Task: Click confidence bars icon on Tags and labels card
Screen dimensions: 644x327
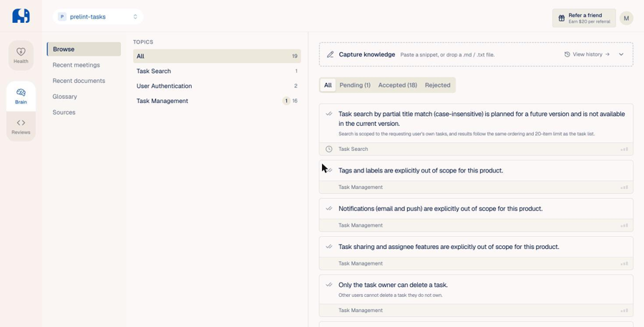Action: point(624,187)
